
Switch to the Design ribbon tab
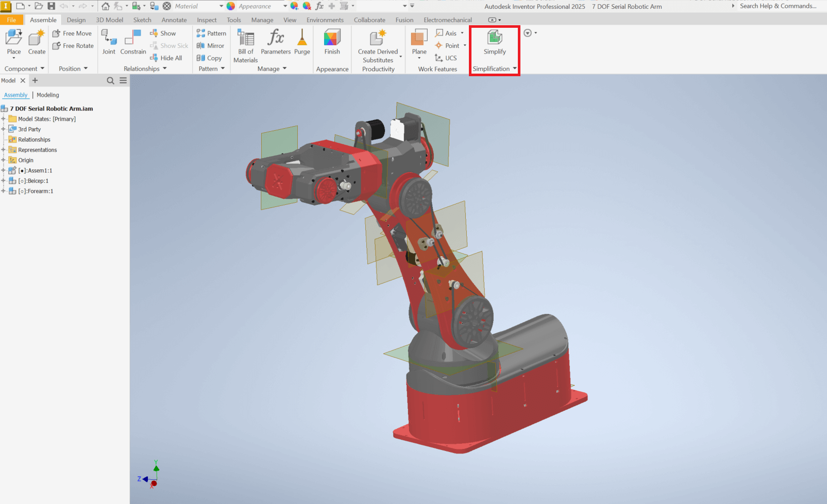[x=76, y=20]
